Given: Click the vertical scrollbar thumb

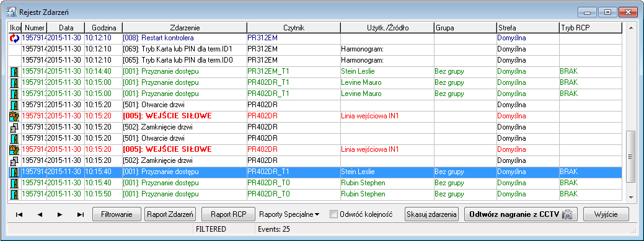Looking at the screenshot, I should pos(631,156).
